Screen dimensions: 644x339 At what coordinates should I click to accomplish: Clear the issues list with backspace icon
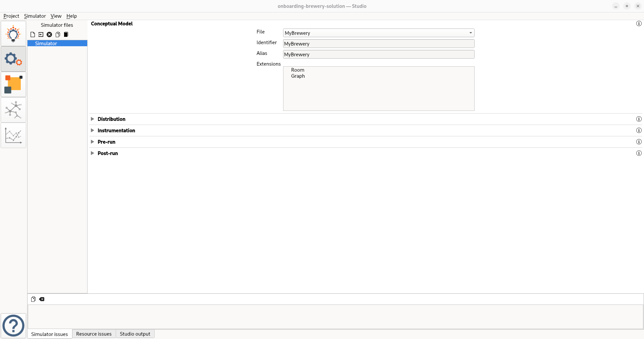pos(42,299)
